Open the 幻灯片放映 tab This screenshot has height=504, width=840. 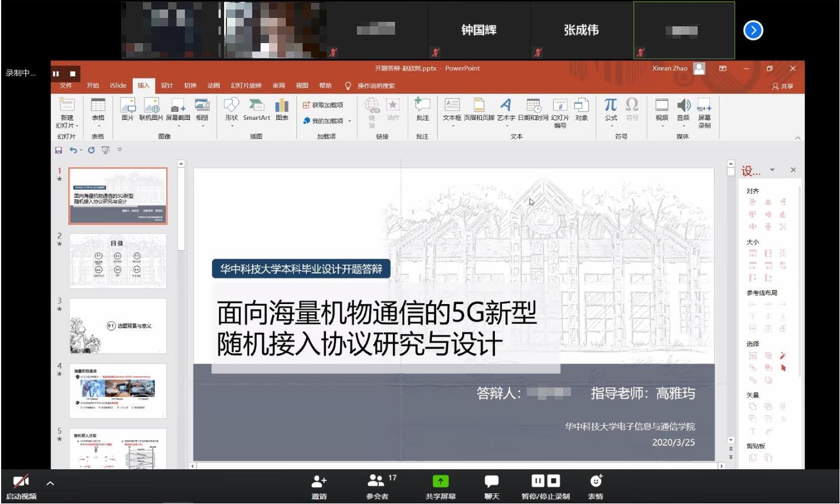point(246,86)
